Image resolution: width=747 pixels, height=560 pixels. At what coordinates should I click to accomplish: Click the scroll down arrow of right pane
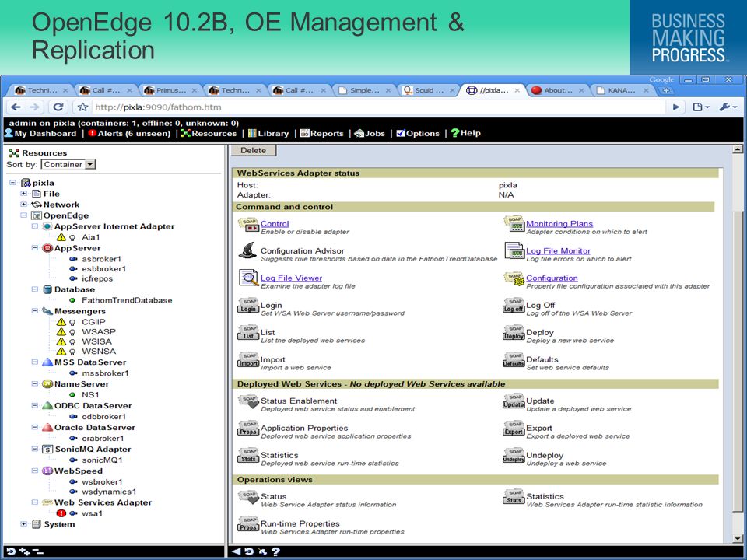click(x=738, y=538)
